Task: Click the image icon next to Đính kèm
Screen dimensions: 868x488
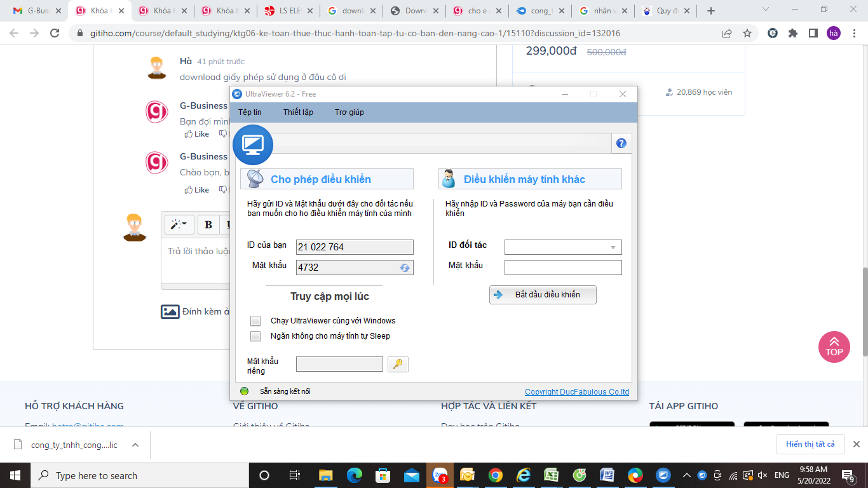Action: (170, 311)
